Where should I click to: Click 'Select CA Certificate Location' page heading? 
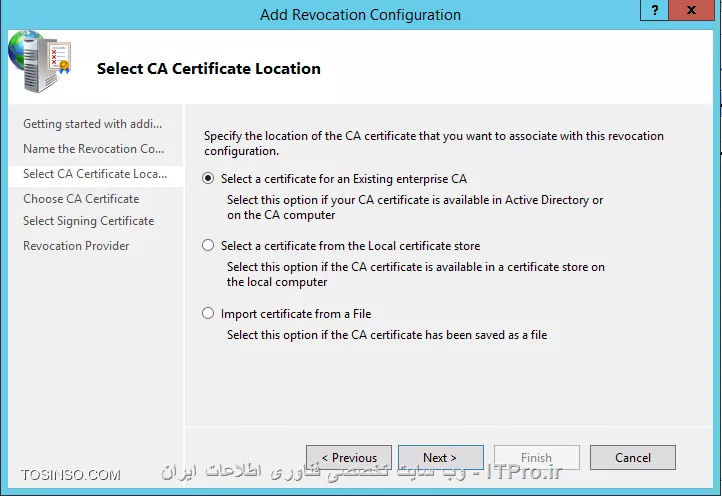click(x=209, y=69)
